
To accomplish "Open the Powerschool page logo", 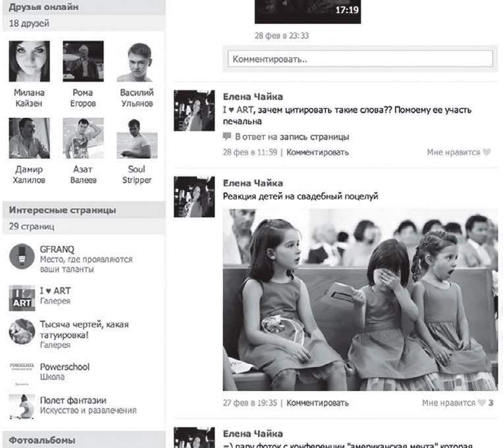I will [22, 370].
